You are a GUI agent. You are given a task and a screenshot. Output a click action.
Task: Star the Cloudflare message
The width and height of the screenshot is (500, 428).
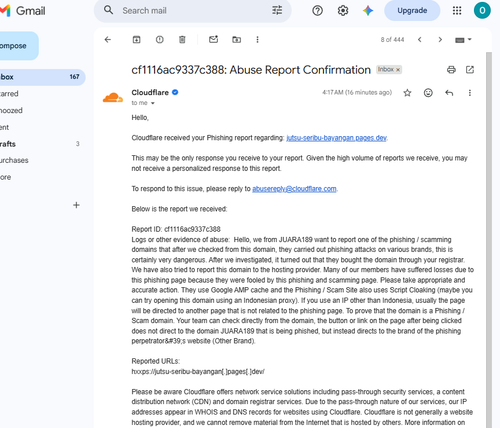(407, 93)
